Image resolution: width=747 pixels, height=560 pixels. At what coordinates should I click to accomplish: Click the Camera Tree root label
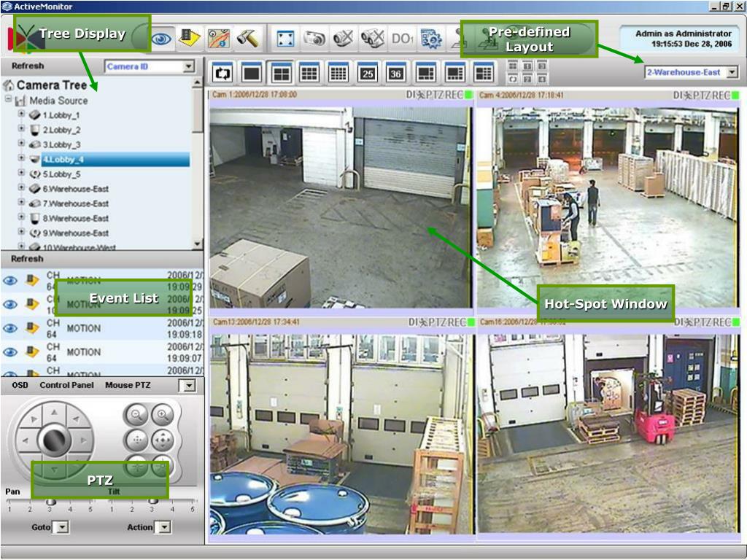click(x=52, y=85)
